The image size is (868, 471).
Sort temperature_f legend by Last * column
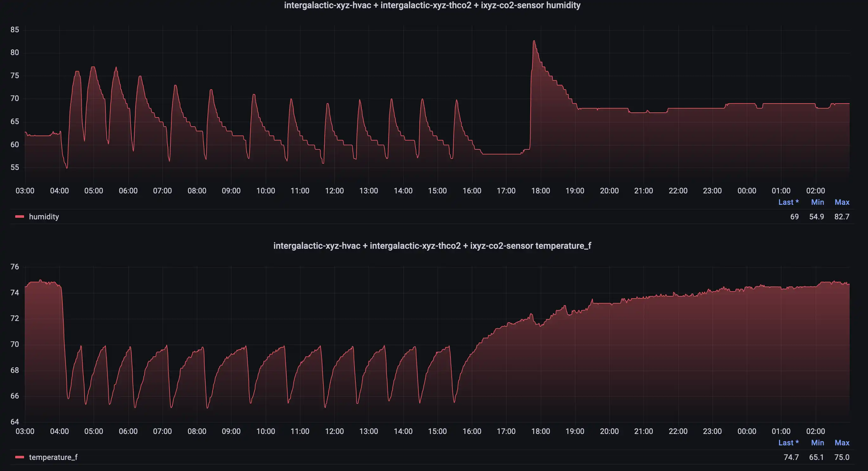click(788, 443)
